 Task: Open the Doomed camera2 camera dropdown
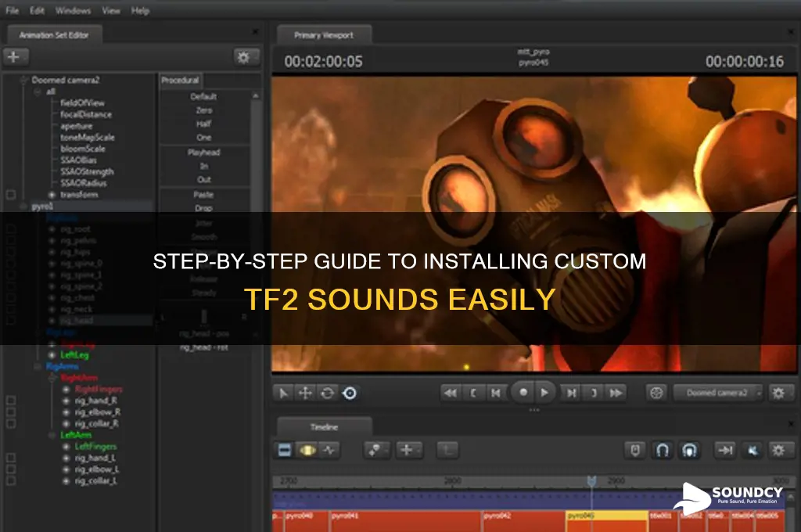coord(718,393)
